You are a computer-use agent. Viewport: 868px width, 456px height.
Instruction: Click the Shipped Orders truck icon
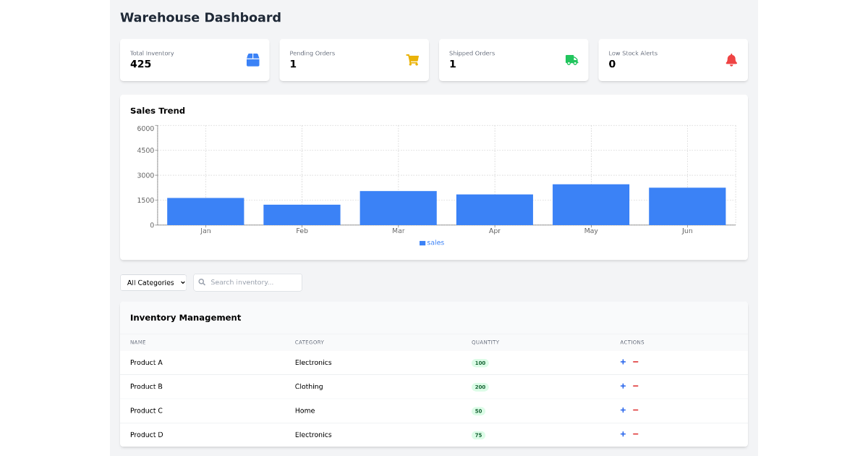click(571, 60)
